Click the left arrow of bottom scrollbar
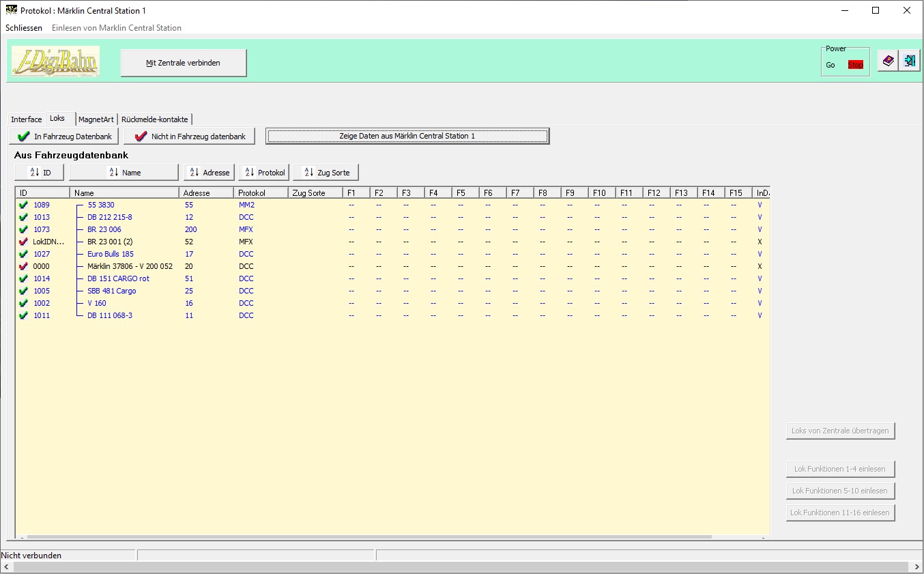Image resolution: width=924 pixels, height=574 pixels. point(5,567)
